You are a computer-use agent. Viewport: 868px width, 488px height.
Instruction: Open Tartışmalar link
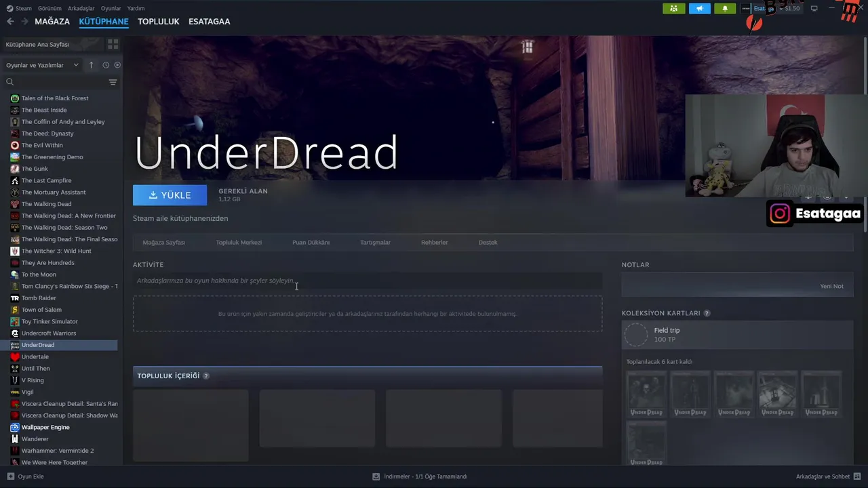[x=375, y=242]
